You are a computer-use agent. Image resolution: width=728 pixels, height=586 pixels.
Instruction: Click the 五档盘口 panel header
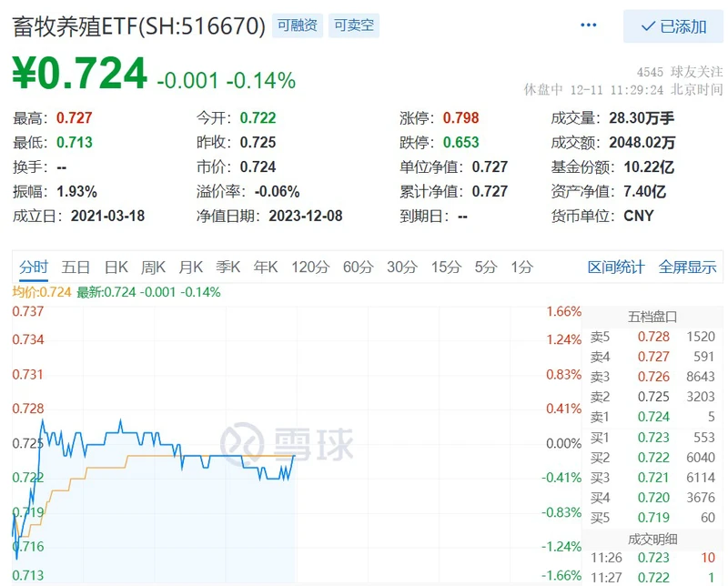tap(652, 317)
